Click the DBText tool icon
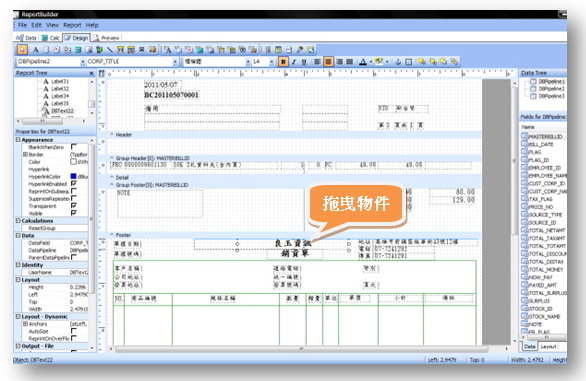 tap(167, 49)
